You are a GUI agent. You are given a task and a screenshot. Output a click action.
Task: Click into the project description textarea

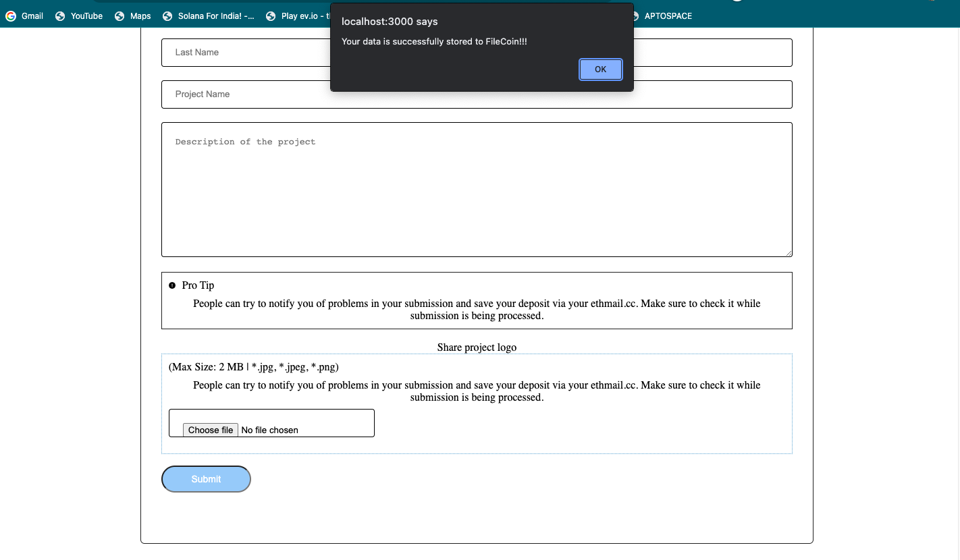point(477,190)
